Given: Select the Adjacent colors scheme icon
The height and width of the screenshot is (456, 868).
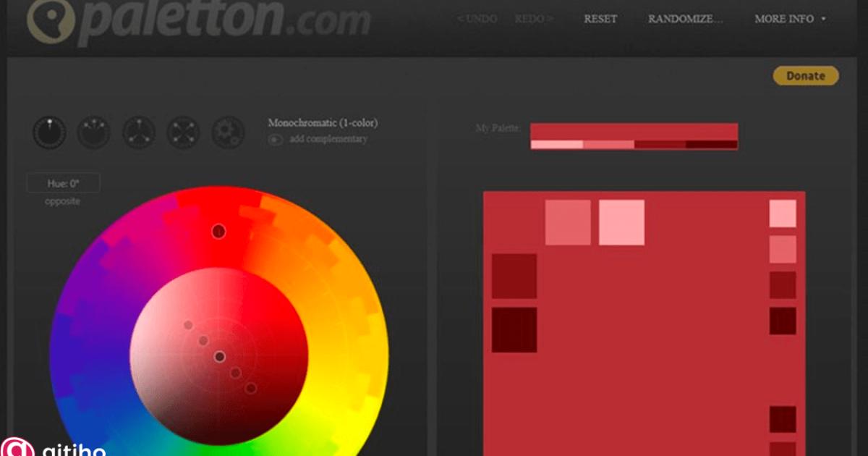Looking at the screenshot, I should (93, 133).
